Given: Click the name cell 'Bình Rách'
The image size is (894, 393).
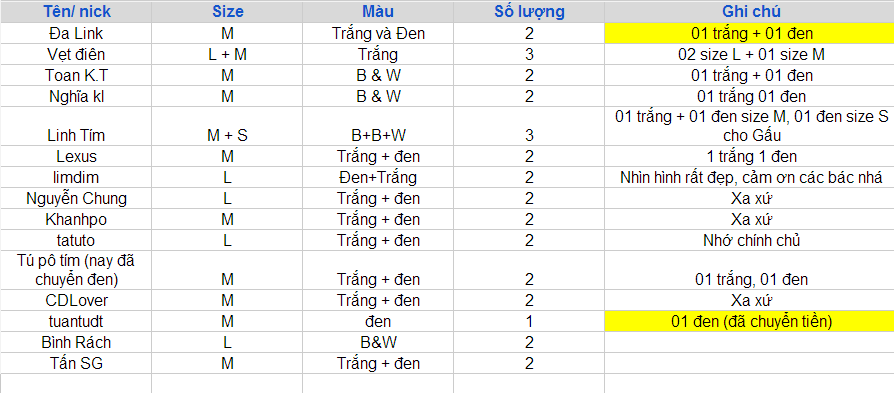Looking at the screenshot, I should pyautogui.click(x=76, y=342).
